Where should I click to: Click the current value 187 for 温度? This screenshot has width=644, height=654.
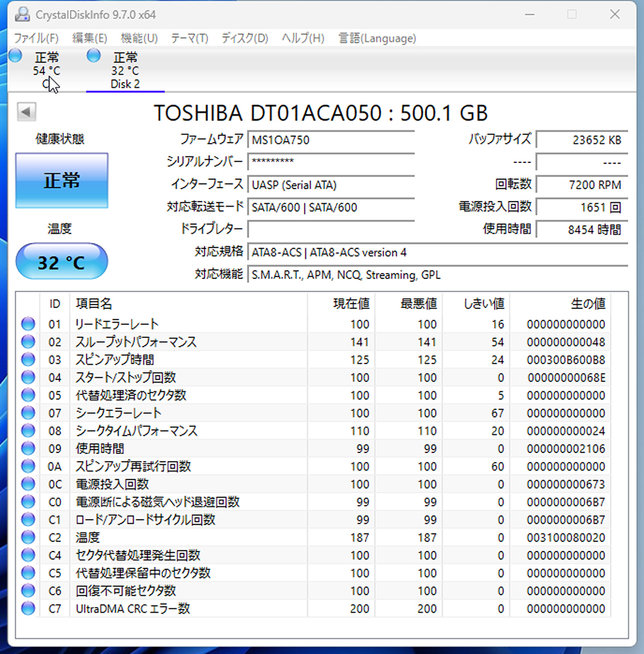coord(360,537)
